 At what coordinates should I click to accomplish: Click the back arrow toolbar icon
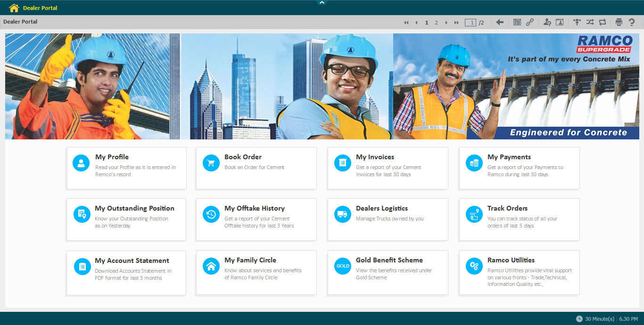tap(500, 22)
